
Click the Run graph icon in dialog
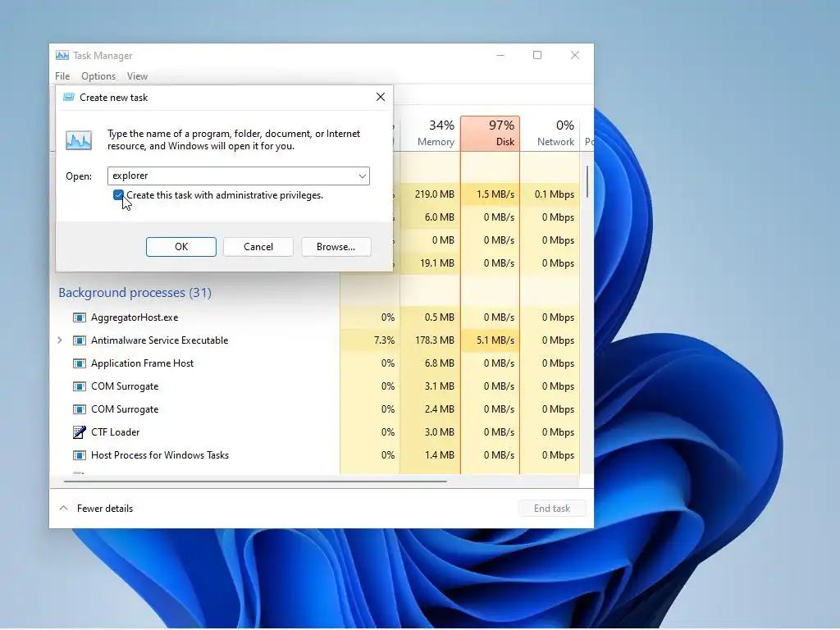[x=79, y=140]
